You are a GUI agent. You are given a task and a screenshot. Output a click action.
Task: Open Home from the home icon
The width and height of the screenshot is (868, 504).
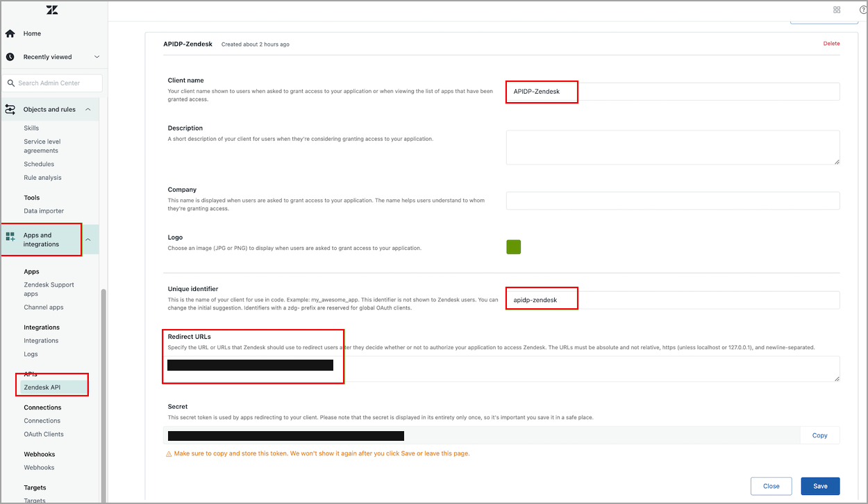(10, 33)
